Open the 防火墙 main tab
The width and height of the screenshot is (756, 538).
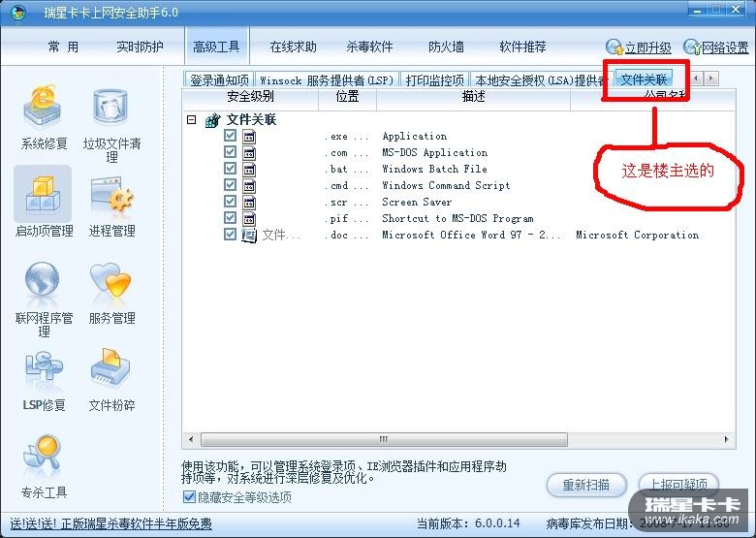coord(446,47)
